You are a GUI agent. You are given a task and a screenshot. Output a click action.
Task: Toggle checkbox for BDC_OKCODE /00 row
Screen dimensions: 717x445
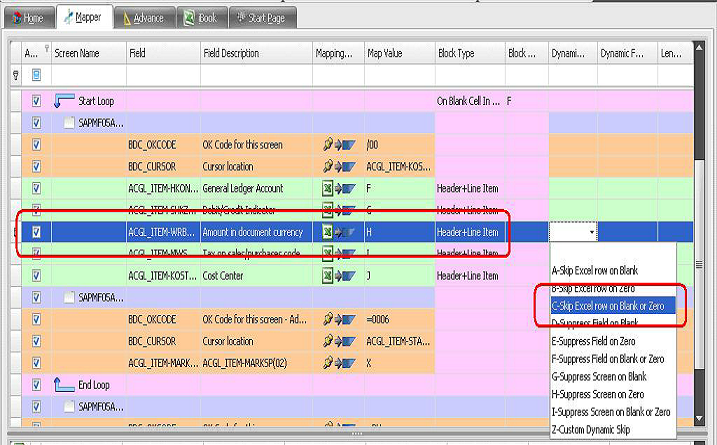pyautogui.click(x=36, y=145)
